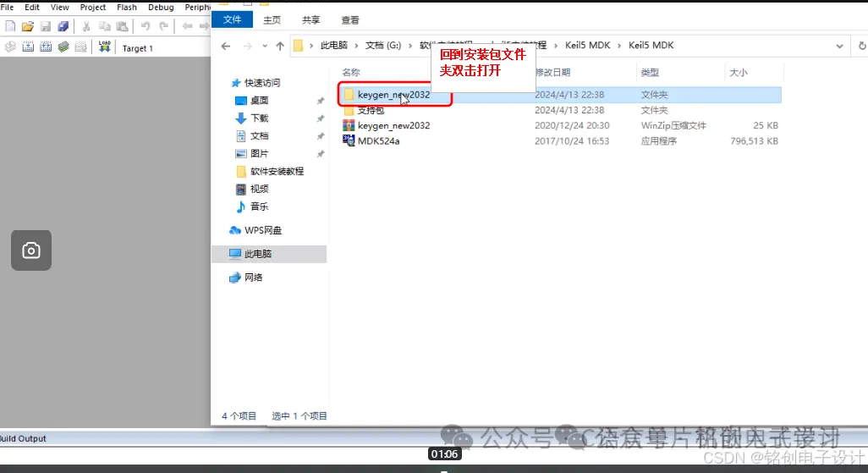Open the Debug menu in Keil

coord(161,8)
